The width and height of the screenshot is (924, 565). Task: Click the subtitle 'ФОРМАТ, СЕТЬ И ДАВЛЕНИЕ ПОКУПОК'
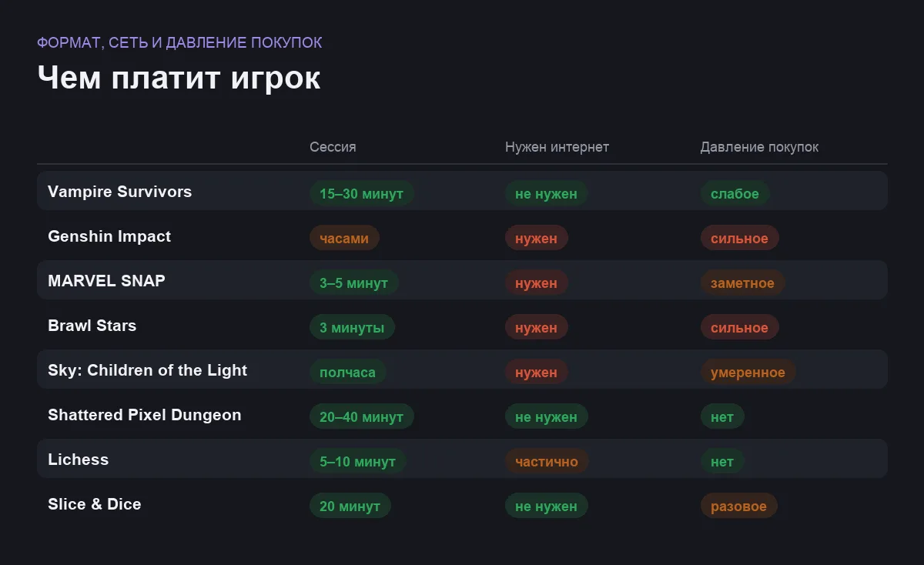179,42
